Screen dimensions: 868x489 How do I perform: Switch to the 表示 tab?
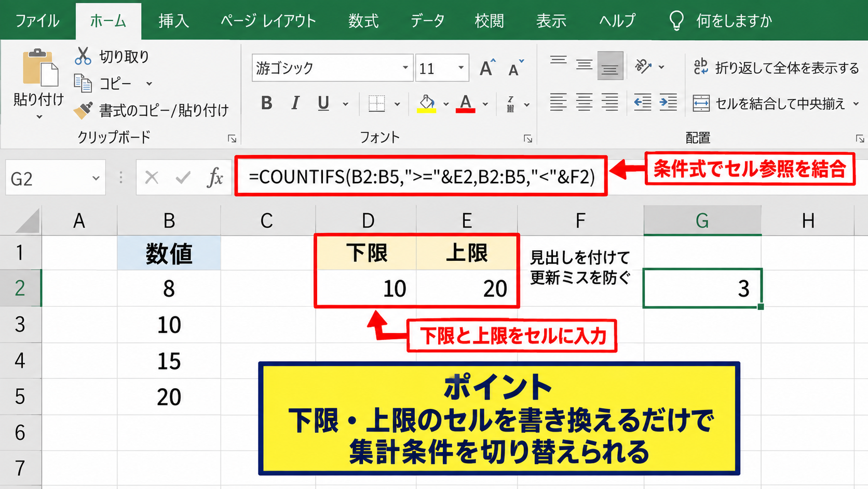[x=551, y=21]
